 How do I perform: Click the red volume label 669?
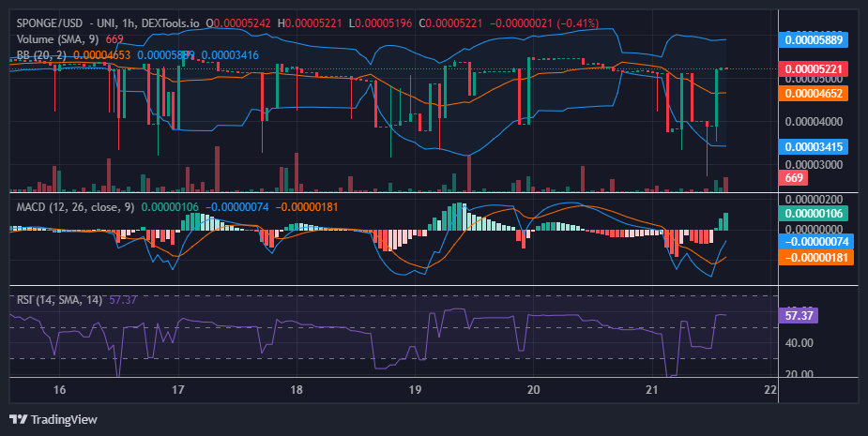793,177
